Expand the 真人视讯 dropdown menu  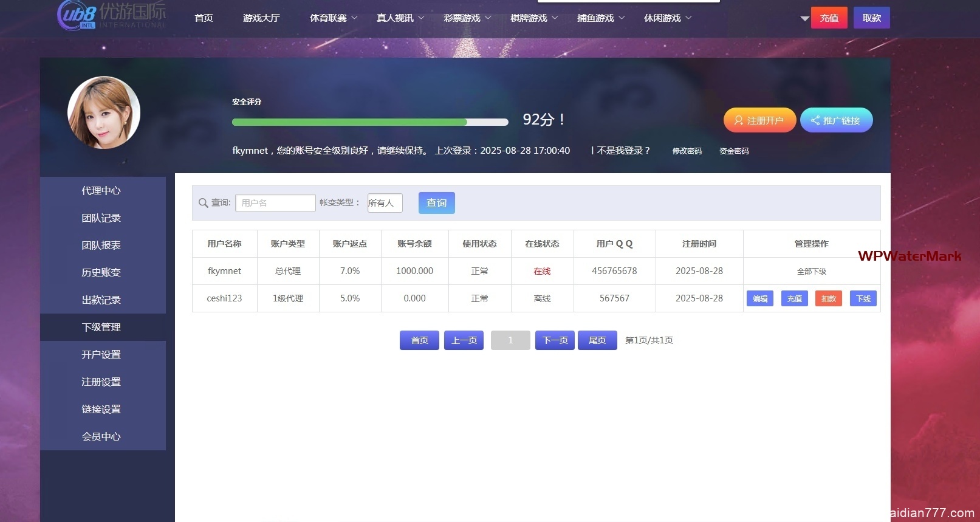click(x=400, y=18)
